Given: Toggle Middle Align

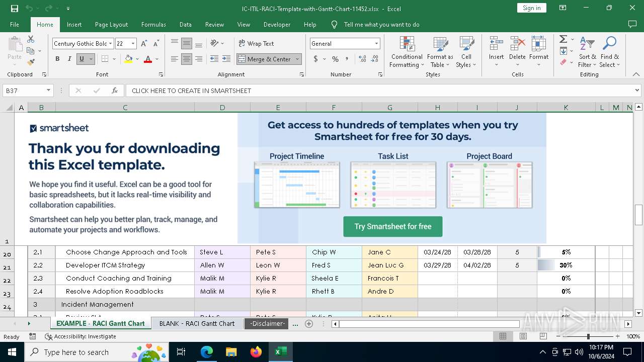Looking at the screenshot, I should tap(187, 44).
